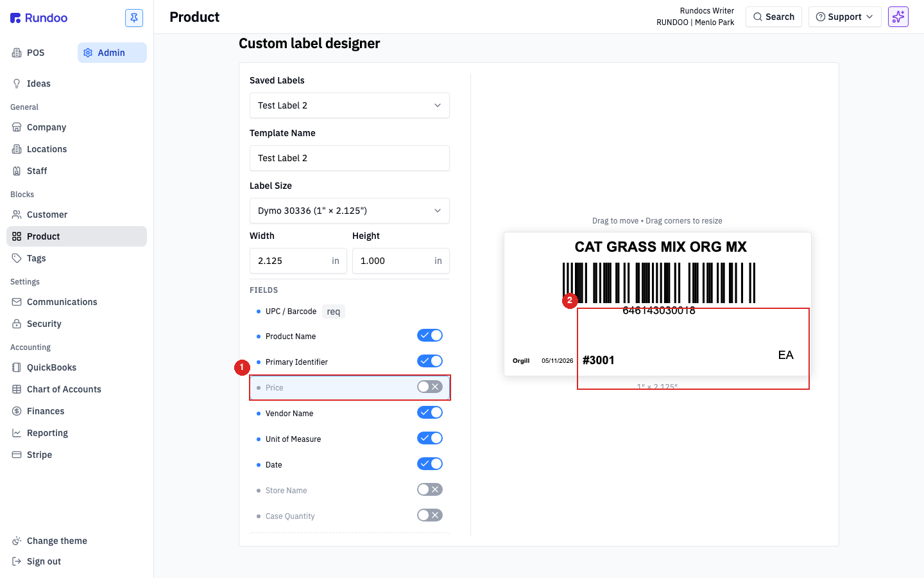The height and width of the screenshot is (578, 924).
Task: Click the Change theme icon
Action: pos(17,541)
